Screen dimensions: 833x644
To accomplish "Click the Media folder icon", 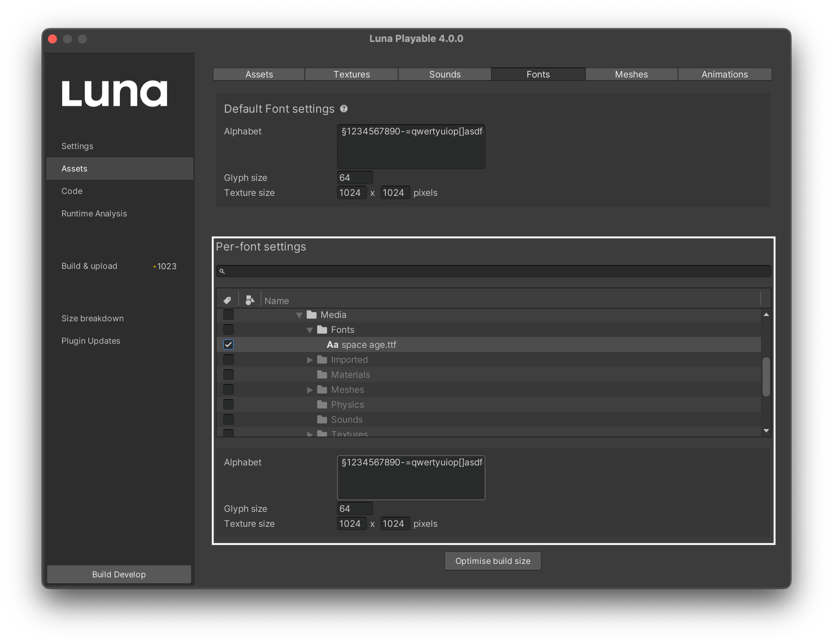I will coord(312,315).
